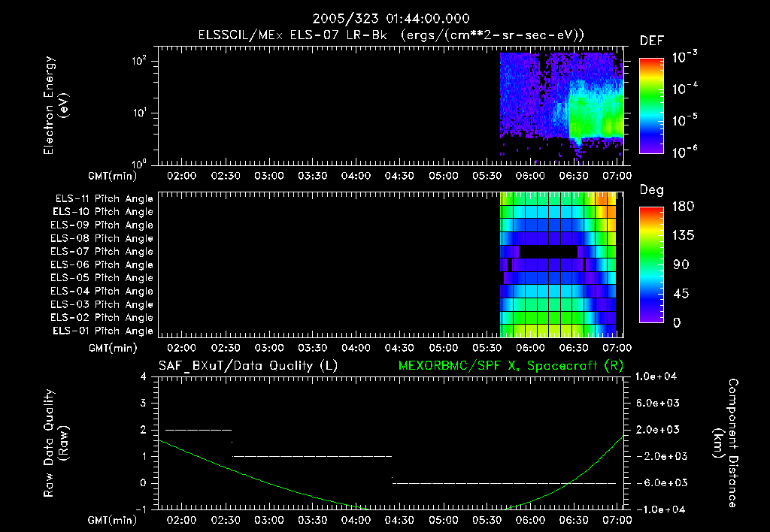The height and width of the screenshot is (532, 770).
Task: Click the "ELS-06 Pitch Angle" row label
Action: coord(102,265)
